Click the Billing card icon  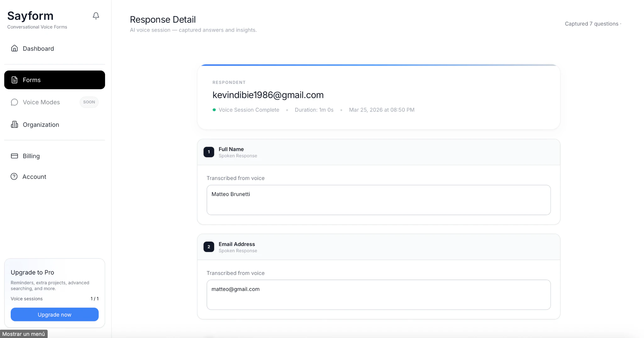click(x=14, y=156)
